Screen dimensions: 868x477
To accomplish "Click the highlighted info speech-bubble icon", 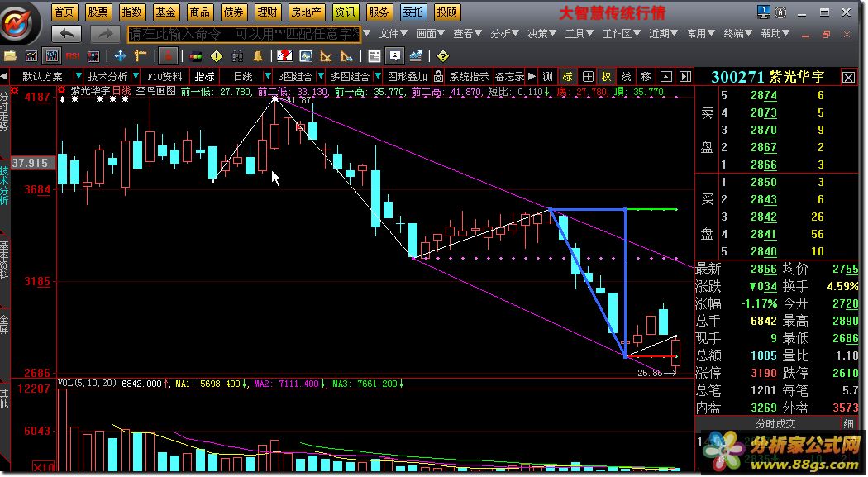I will [394, 56].
